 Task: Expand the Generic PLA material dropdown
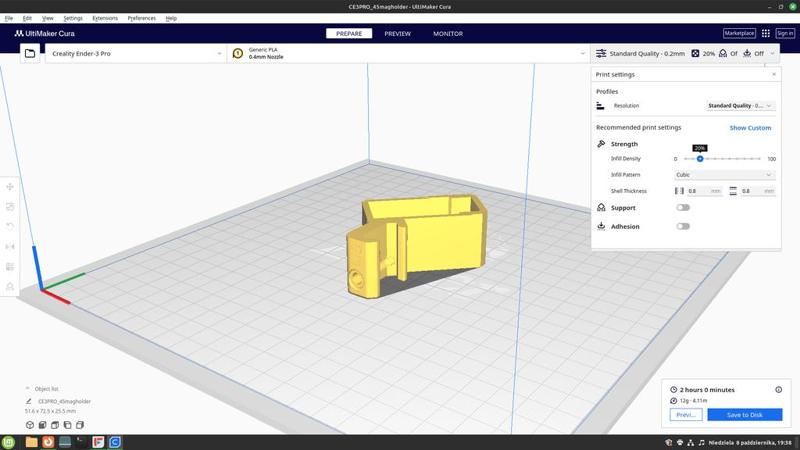pos(408,53)
